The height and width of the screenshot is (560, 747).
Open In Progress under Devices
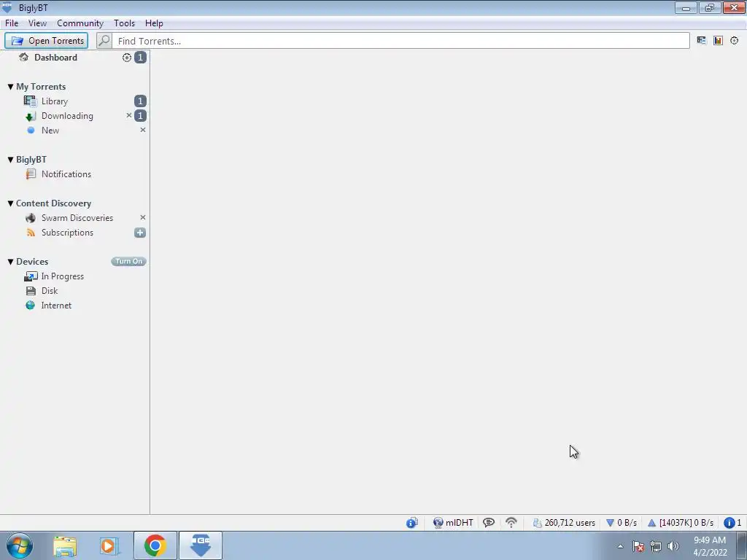(63, 276)
